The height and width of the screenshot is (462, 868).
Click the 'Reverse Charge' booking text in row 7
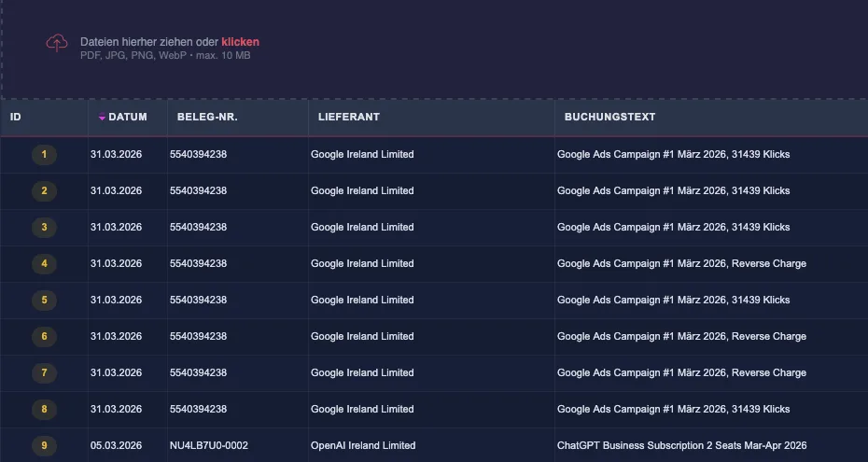(681, 373)
